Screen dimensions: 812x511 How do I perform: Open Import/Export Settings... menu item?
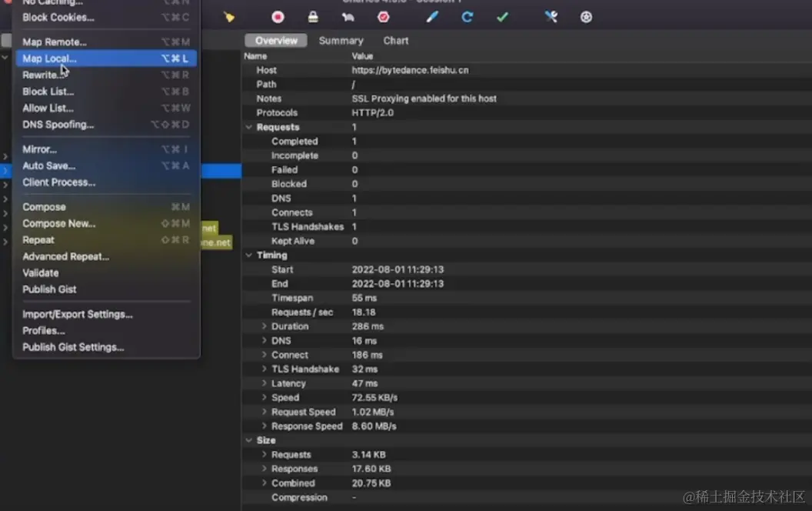(x=106, y=314)
